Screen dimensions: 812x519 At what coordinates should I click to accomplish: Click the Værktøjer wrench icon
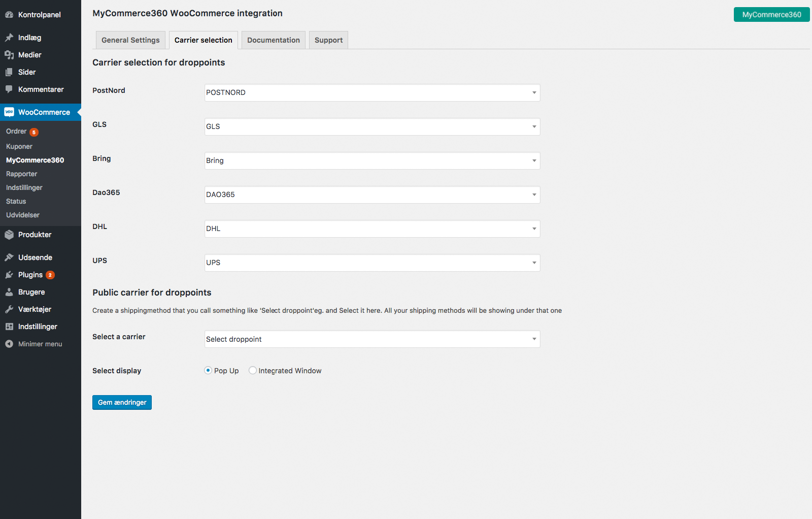[x=9, y=309]
